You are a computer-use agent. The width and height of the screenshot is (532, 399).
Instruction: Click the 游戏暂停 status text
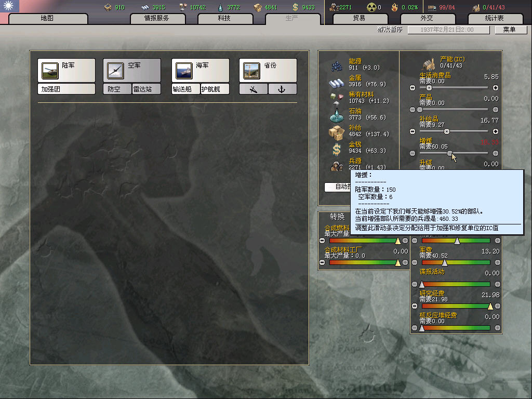tap(390, 30)
